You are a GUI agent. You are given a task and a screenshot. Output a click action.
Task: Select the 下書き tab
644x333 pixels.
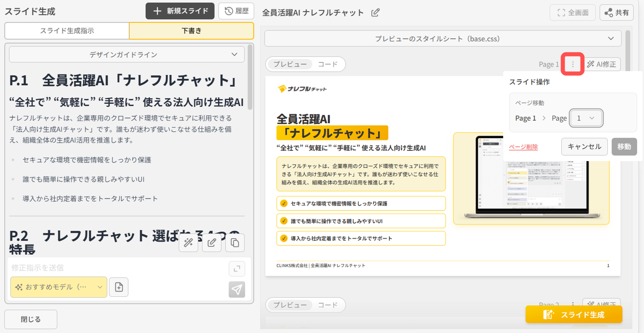click(x=191, y=31)
